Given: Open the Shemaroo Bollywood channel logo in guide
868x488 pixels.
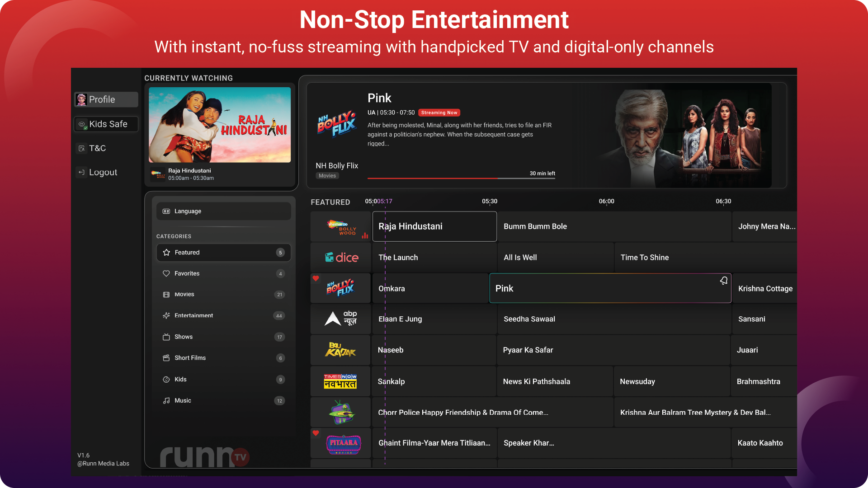Looking at the screenshot, I should click(x=340, y=227).
